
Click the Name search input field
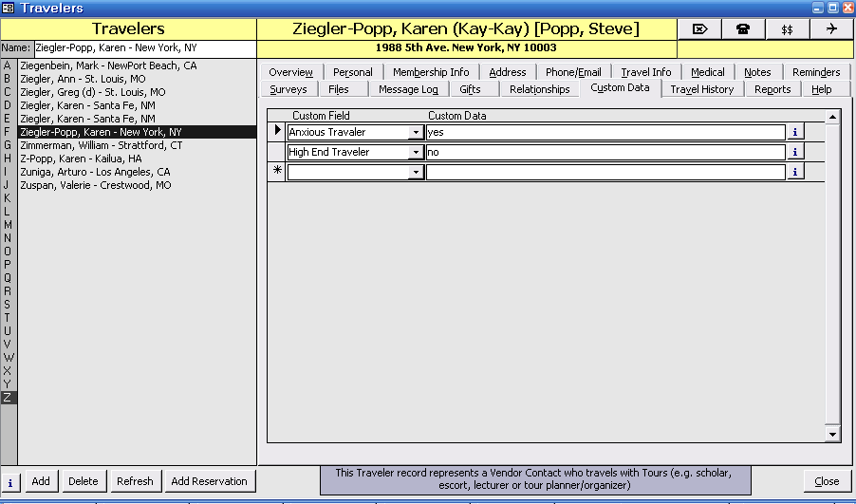pyautogui.click(x=144, y=47)
